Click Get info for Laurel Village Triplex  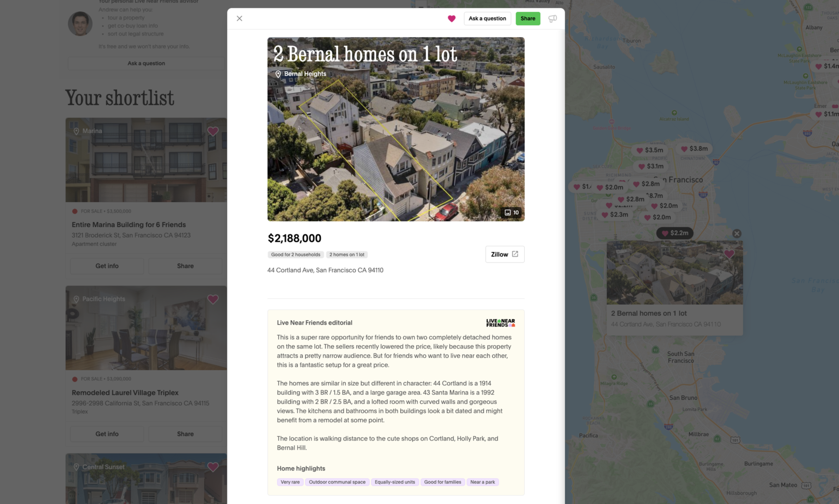pos(107,434)
